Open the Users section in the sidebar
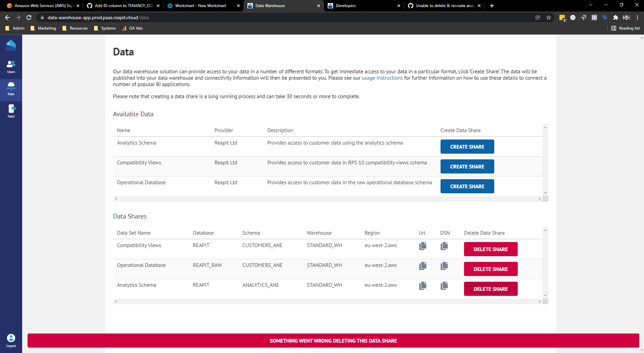644x353 pixels. [11, 66]
